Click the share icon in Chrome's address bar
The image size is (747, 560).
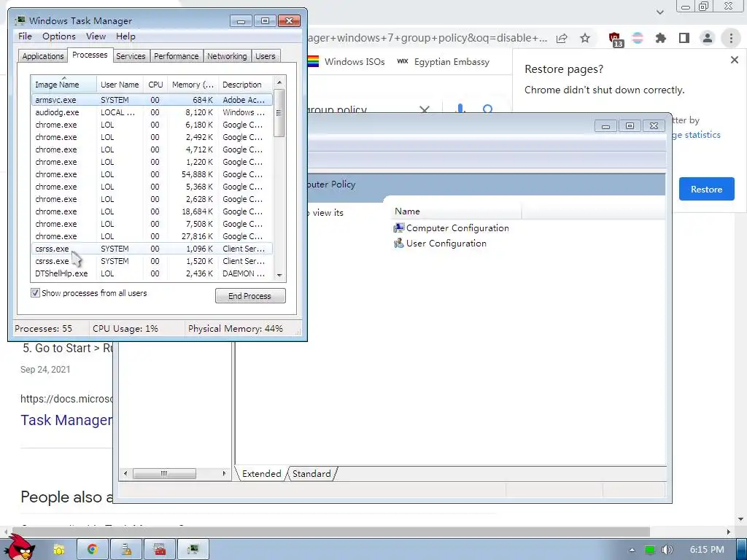pyautogui.click(x=562, y=38)
